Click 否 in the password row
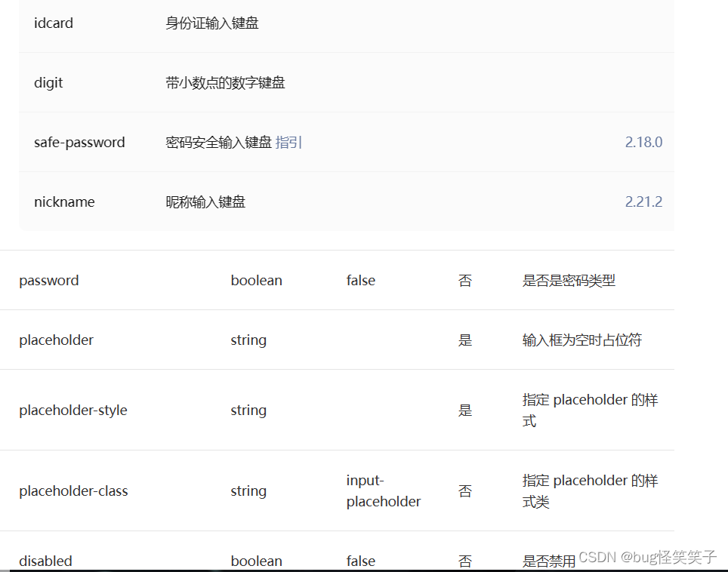The height and width of the screenshot is (572, 728). 464,280
